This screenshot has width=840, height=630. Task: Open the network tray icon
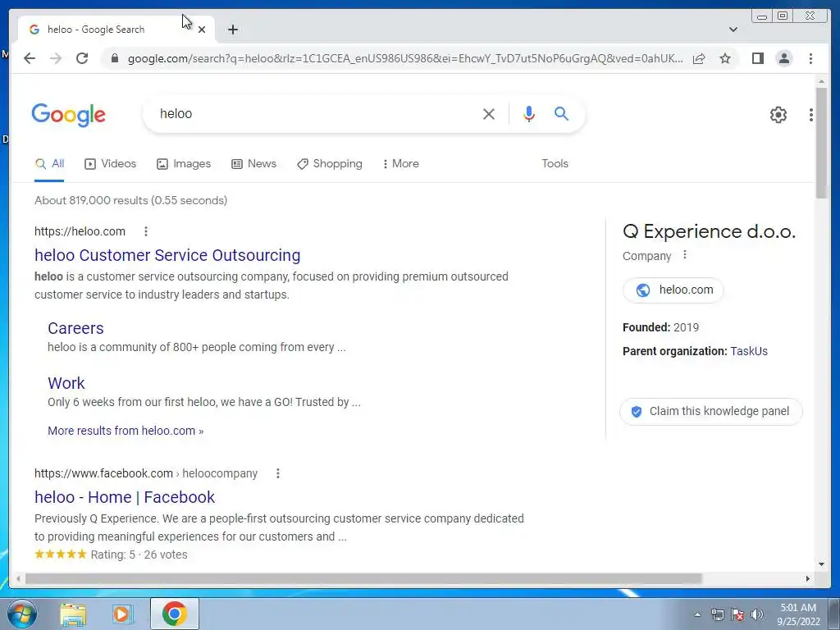pos(717,614)
